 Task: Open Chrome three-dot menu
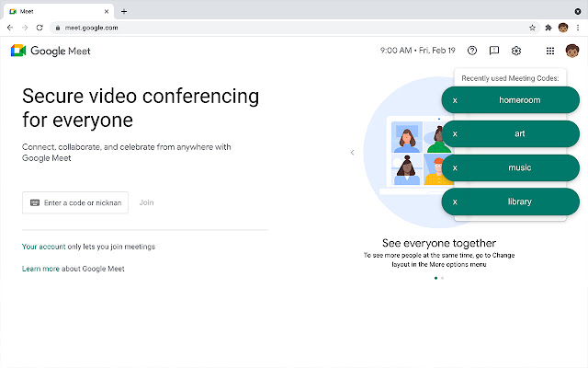[577, 28]
